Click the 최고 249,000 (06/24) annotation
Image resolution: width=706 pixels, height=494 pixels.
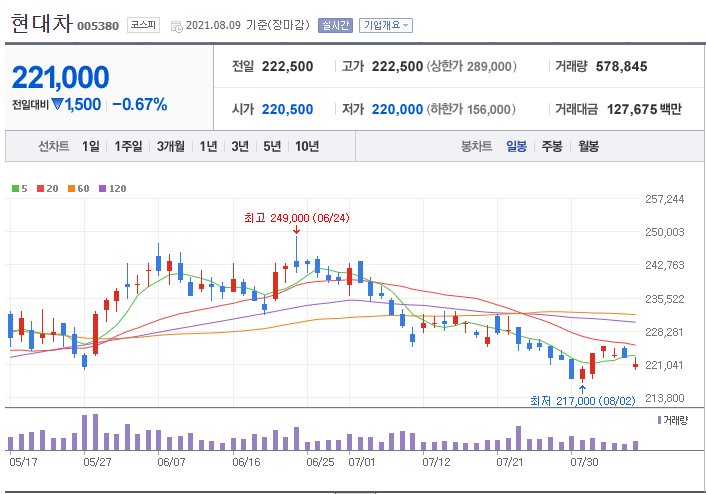pos(297,218)
